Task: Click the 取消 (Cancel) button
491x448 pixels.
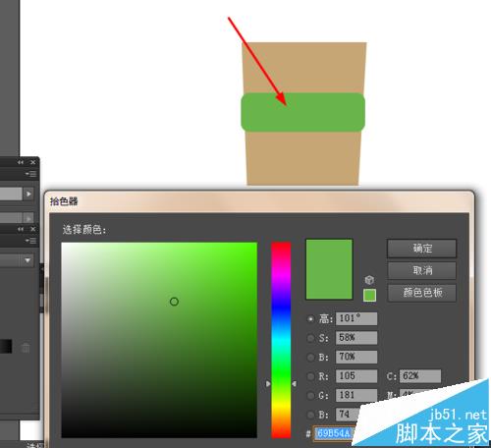Action: pos(421,270)
